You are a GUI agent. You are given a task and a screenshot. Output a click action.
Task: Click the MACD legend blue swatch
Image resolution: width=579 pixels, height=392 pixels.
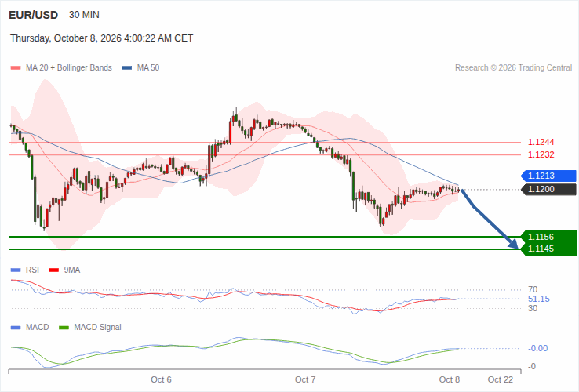16,328
